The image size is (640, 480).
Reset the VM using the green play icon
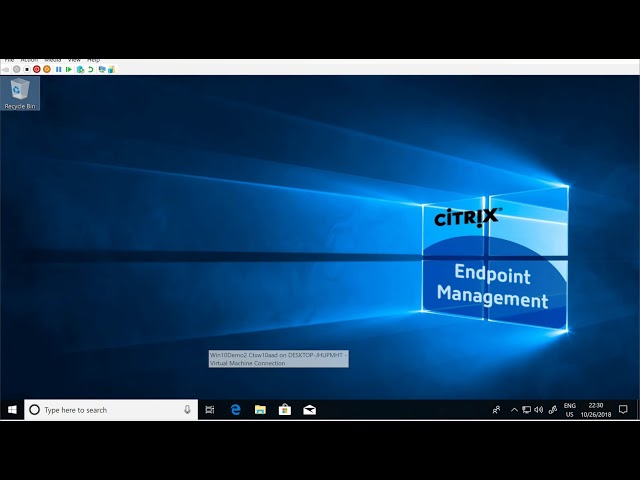pos(69,69)
